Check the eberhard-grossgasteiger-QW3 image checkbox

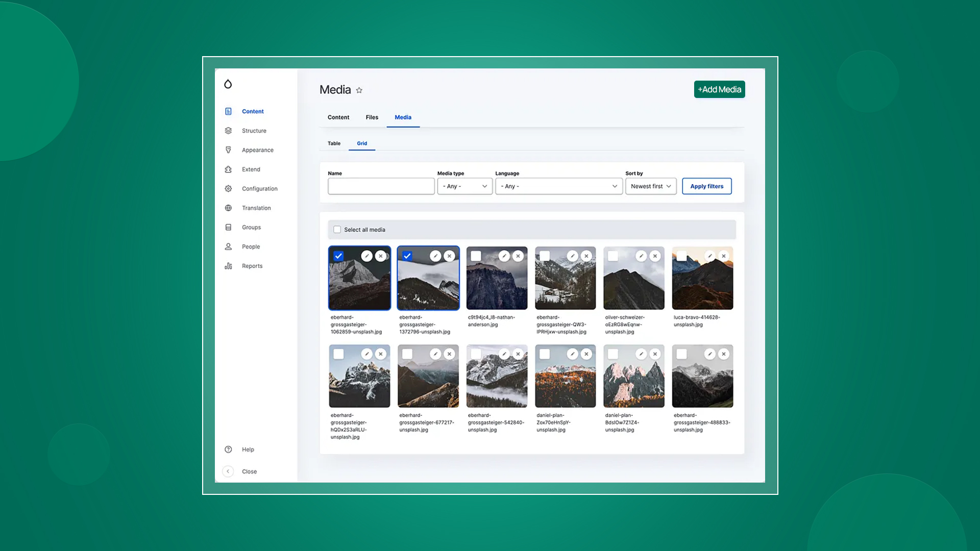(x=545, y=256)
